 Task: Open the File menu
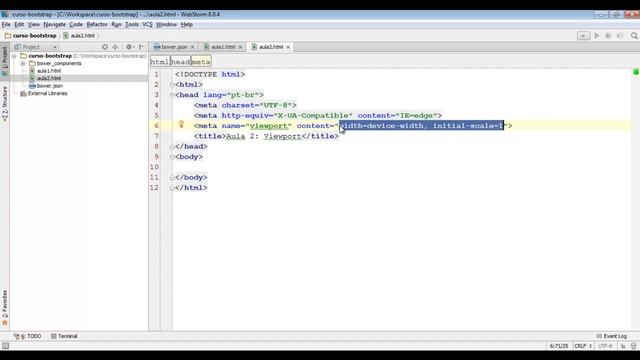(x=6, y=24)
